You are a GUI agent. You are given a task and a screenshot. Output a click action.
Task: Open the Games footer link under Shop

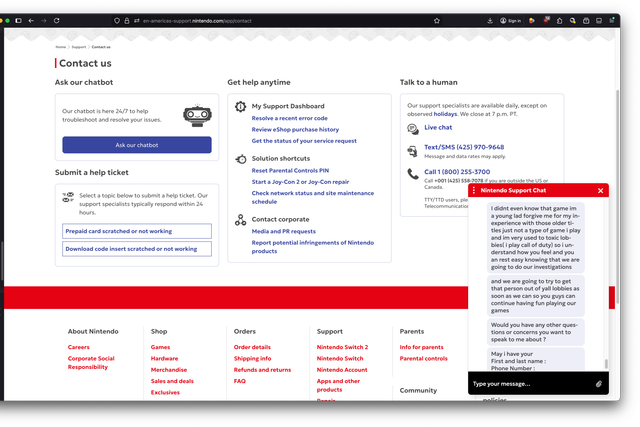pyautogui.click(x=160, y=347)
